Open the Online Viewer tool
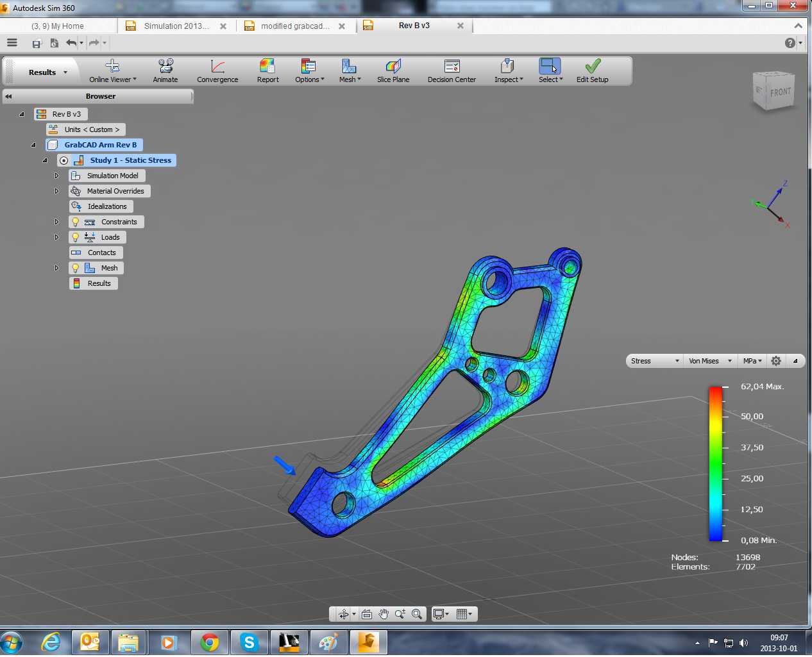Screen dimensions: 812x657 (x=112, y=71)
